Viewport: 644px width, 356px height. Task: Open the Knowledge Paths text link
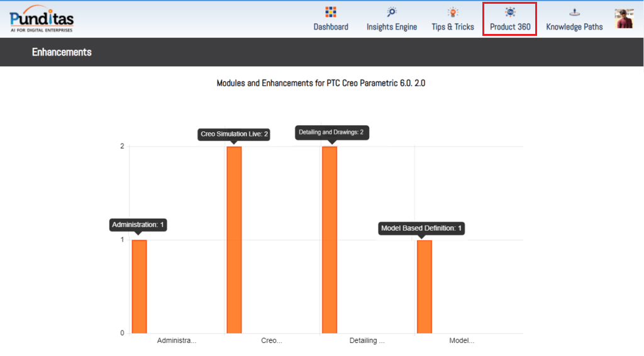click(x=574, y=27)
